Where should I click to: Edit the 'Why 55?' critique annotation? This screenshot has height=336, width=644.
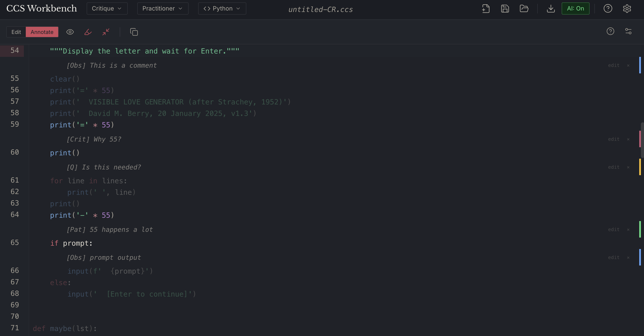pos(613,139)
